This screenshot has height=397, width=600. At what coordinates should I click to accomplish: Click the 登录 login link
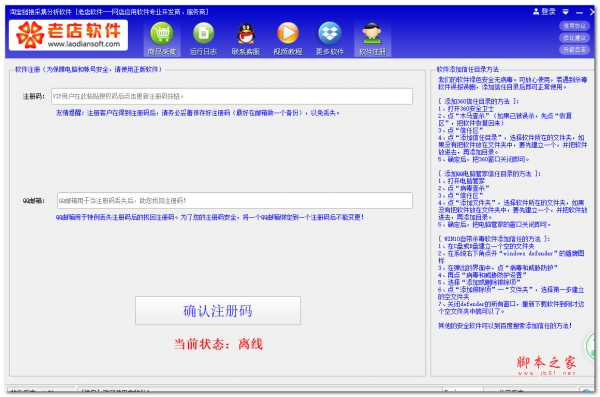pos(544,12)
